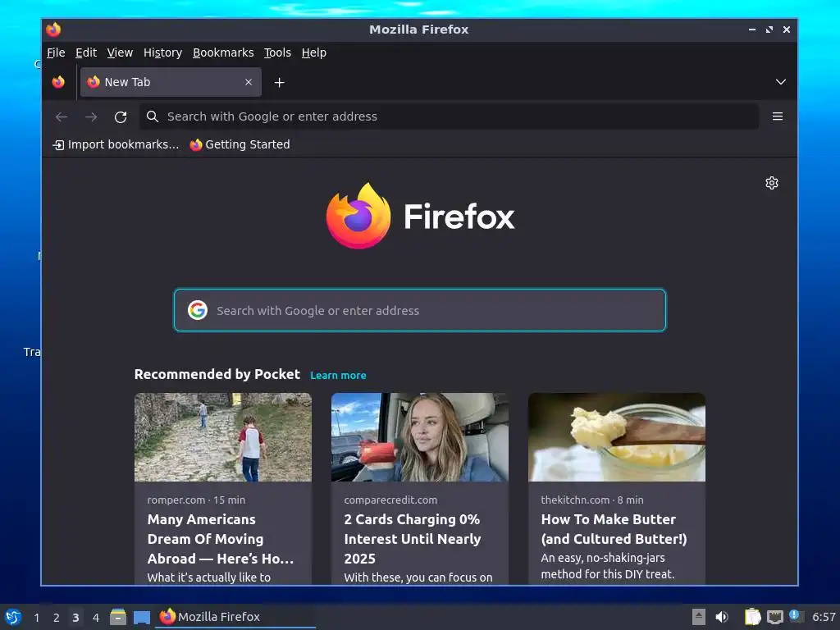Image resolution: width=840 pixels, height=630 pixels.
Task: Open the taskbar start menu icon
Action: click(x=13, y=617)
